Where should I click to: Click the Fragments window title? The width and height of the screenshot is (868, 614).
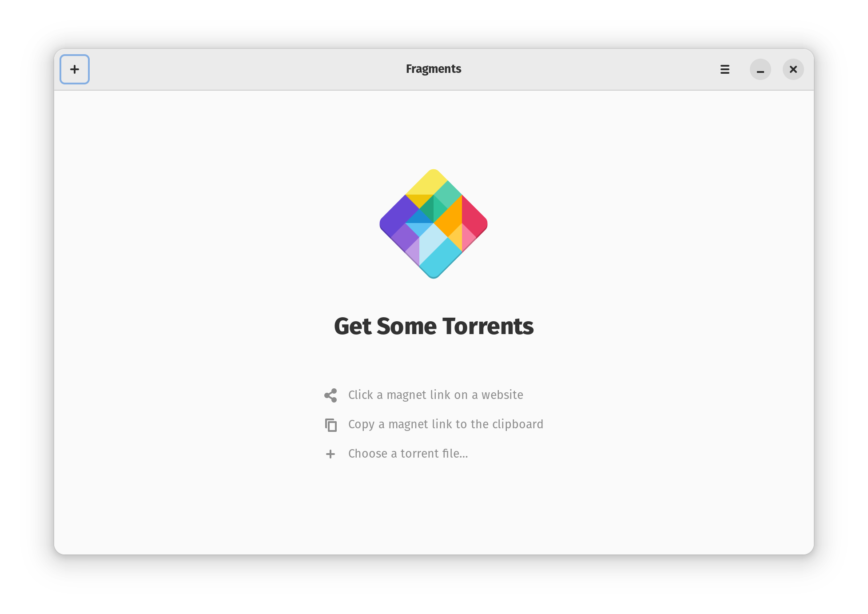tap(434, 69)
